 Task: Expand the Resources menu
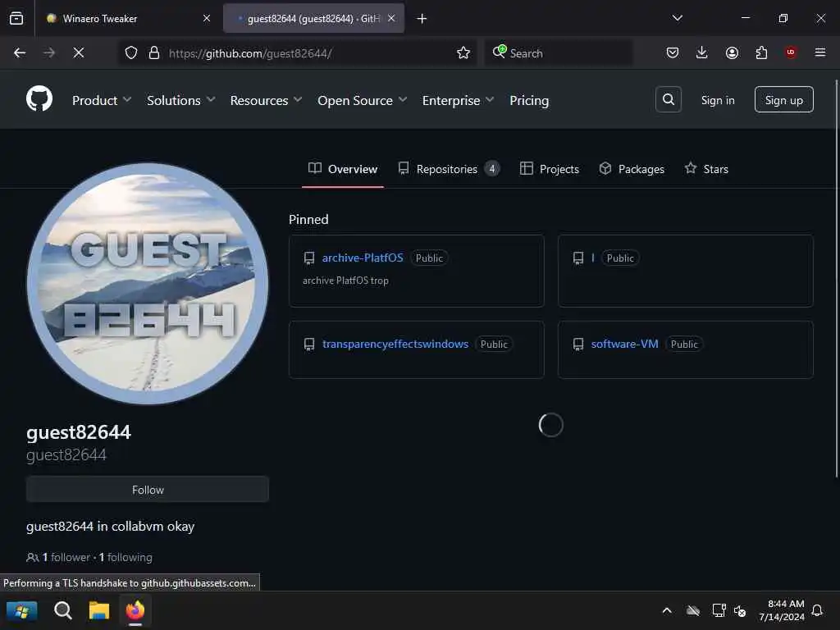click(267, 100)
